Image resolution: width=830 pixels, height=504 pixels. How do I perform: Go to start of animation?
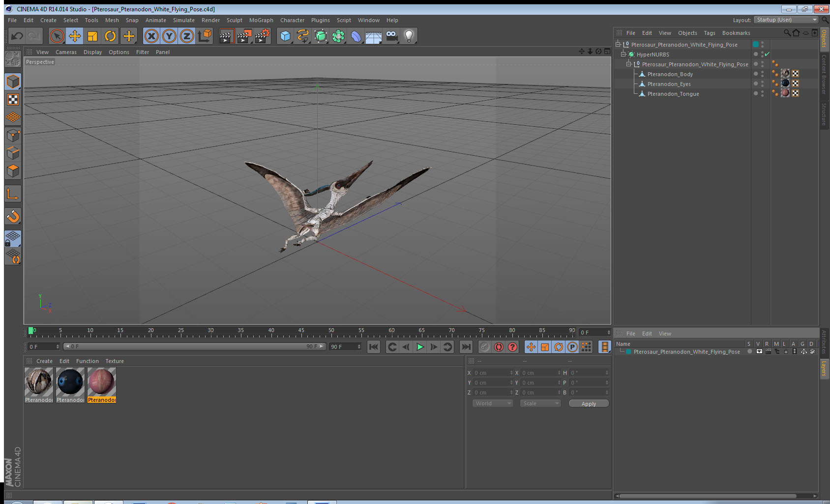pyautogui.click(x=374, y=347)
